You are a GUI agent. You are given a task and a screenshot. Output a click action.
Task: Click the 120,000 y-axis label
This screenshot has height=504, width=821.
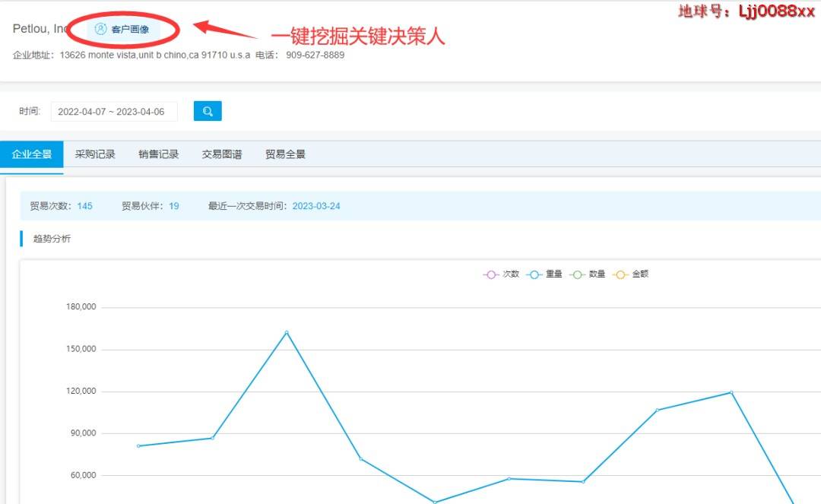coord(81,391)
